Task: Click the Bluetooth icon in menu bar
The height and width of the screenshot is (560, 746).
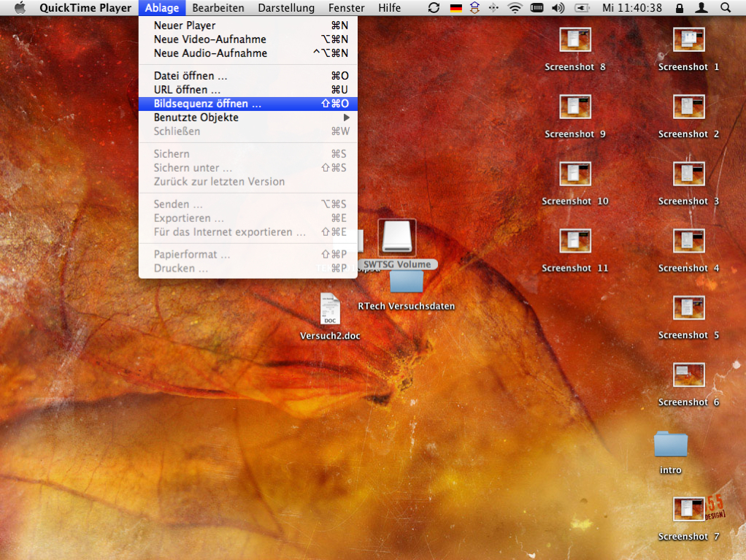Action: click(x=494, y=7)
